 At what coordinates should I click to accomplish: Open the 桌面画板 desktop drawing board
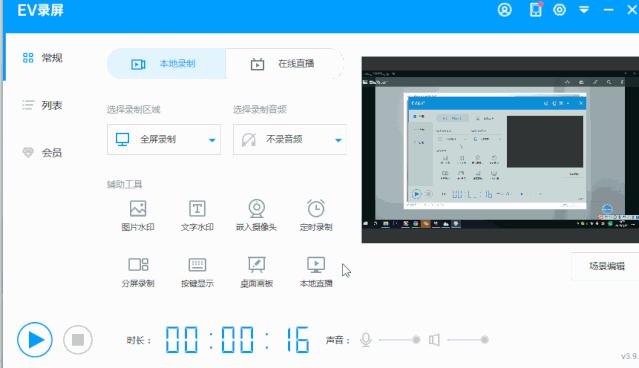click(256, 272)
